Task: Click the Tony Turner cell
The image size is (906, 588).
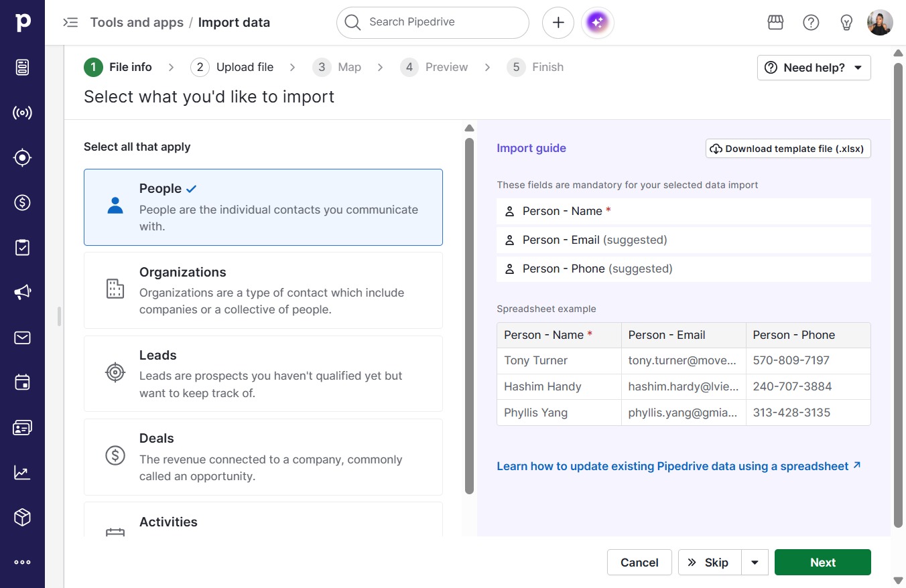Action: click(x=559, y=360)
